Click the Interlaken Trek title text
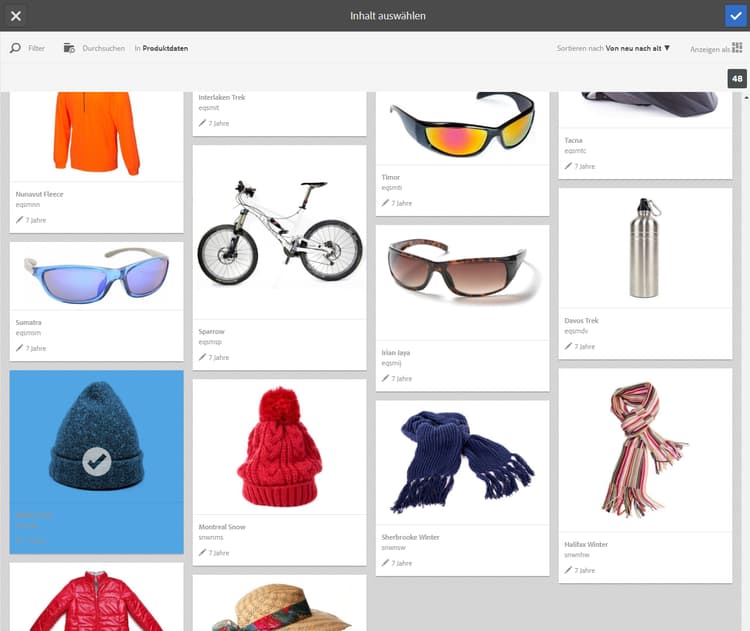 222,97
